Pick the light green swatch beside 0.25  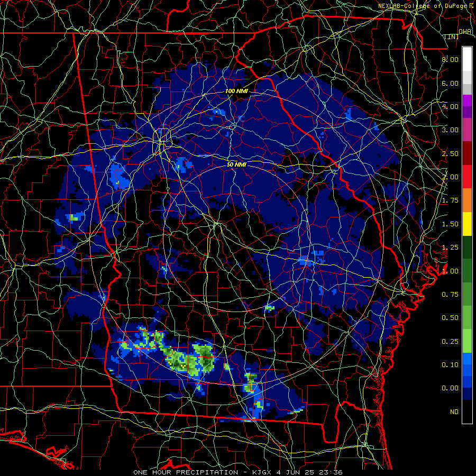[467, 341]
